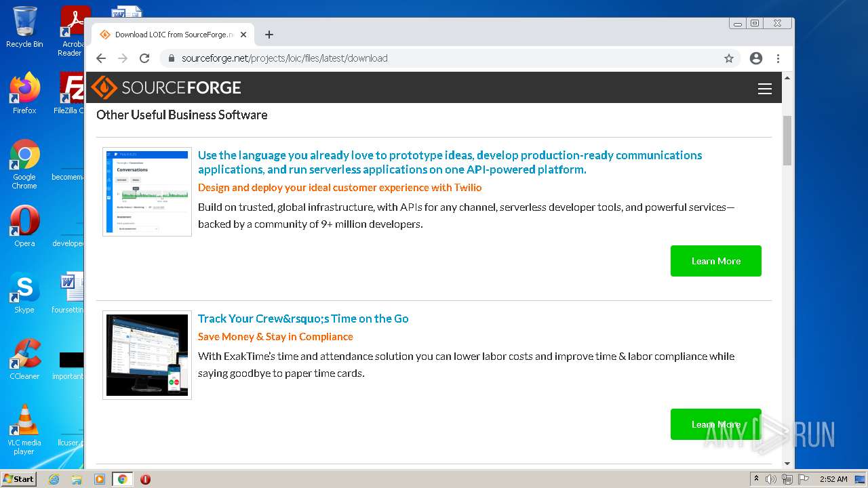Open Chrome's three-dot menu
The height and width of the screenshot is (488, 868).
click(778, 58)
